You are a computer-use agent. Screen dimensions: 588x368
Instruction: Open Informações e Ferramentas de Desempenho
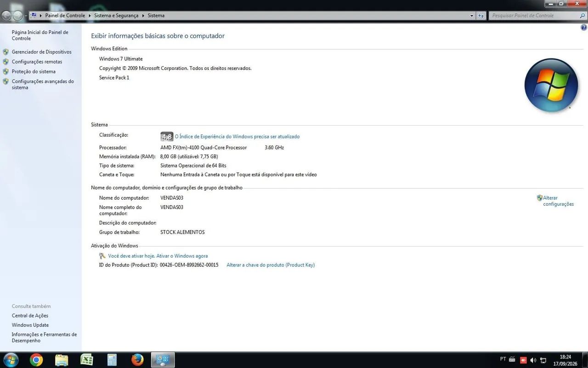(x=44, y=338)
